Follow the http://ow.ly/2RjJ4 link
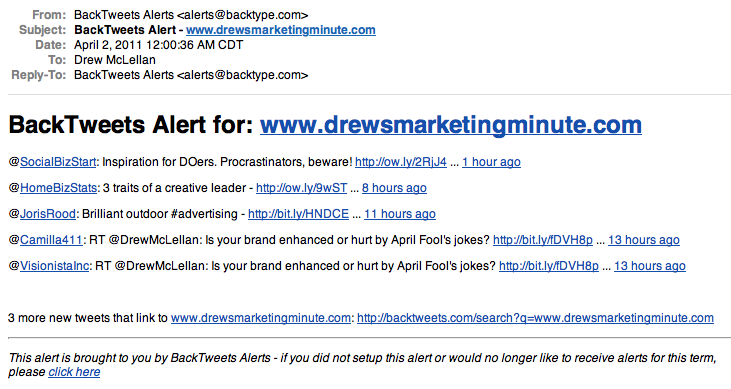731x389 pixels. [x=401, y=162]
